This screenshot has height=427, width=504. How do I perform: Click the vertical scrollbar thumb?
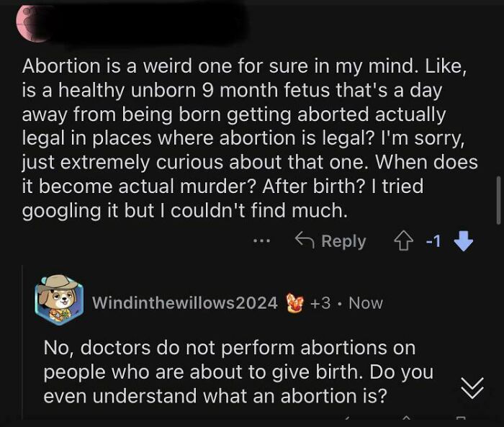pyautogui.click(x=498, y=199)
